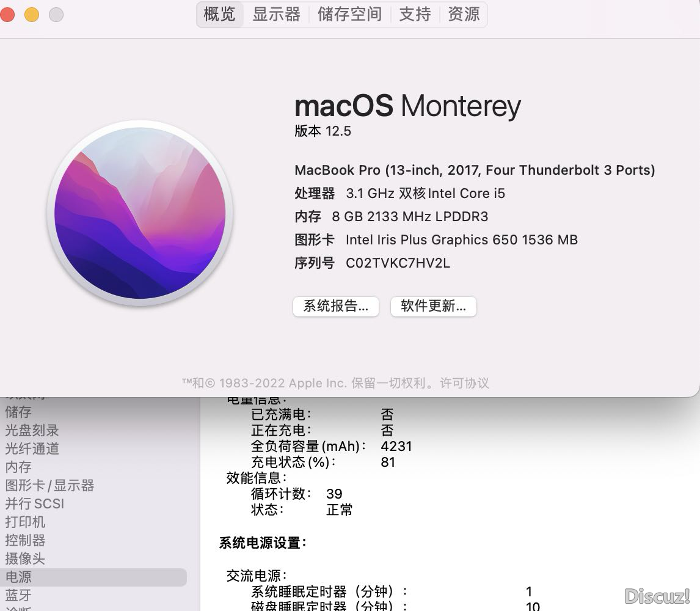Select 摄像头 in the sidebar
The height and width of the screenshot is (611, 700).
pos(25,558)
